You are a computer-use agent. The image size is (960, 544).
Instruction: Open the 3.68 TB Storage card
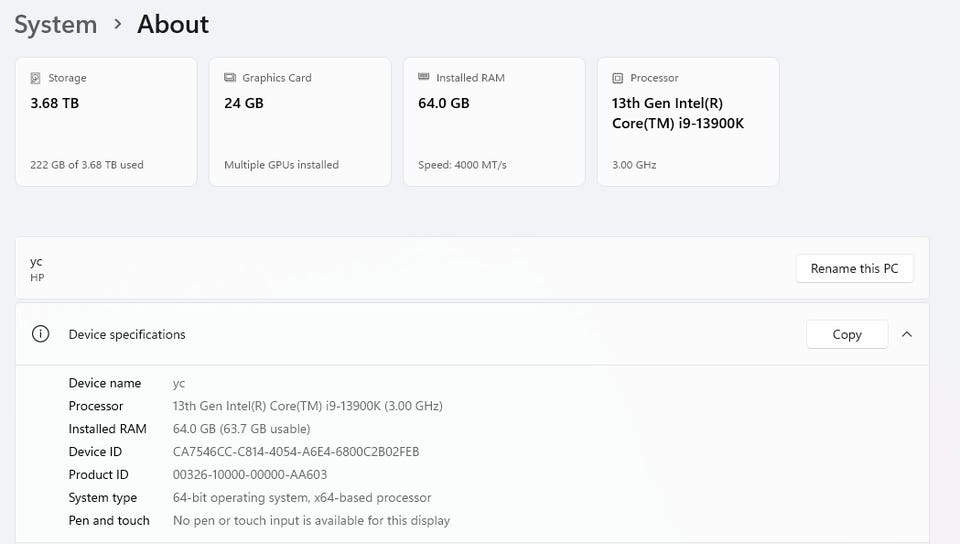(106, 122)
